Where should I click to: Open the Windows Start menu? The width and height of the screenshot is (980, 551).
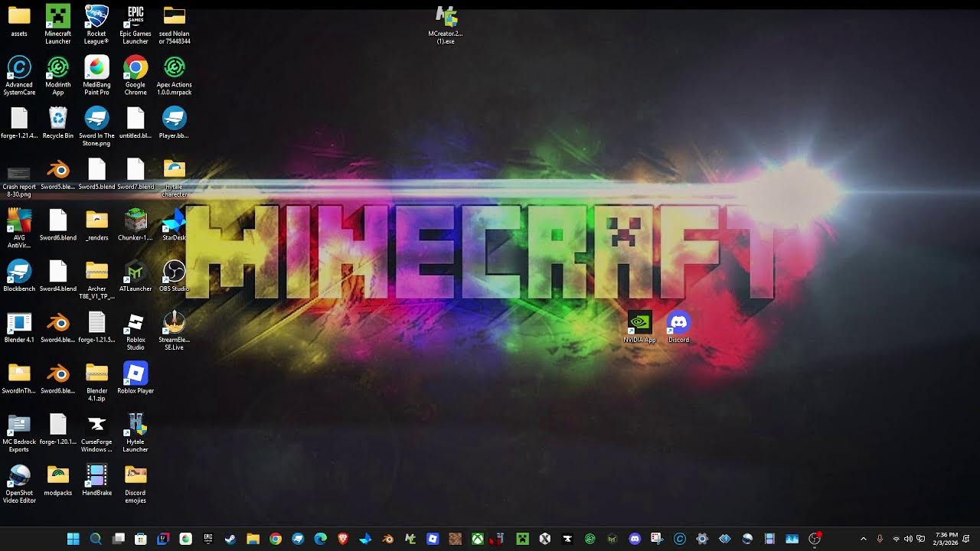[x=73, y=539]
